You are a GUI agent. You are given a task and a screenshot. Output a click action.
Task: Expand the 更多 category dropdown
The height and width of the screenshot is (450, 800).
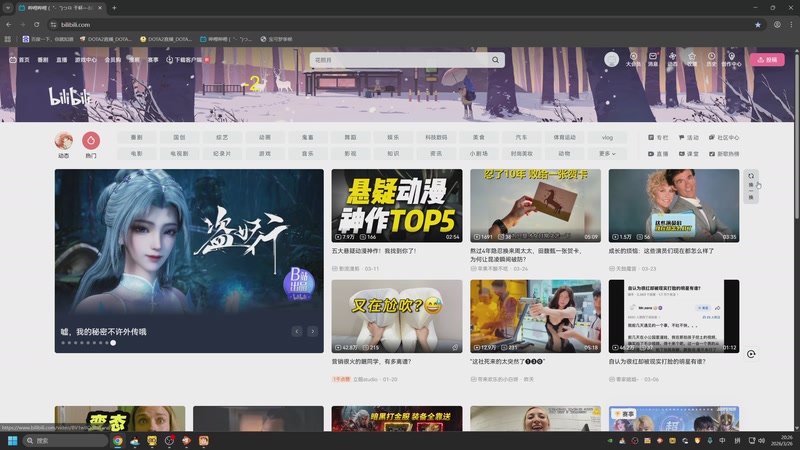607,154
